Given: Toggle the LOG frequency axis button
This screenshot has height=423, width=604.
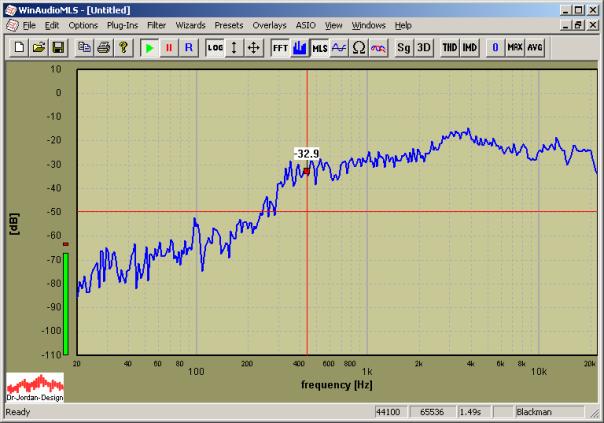Looking at the screenshot, I should tap(215, 47).
